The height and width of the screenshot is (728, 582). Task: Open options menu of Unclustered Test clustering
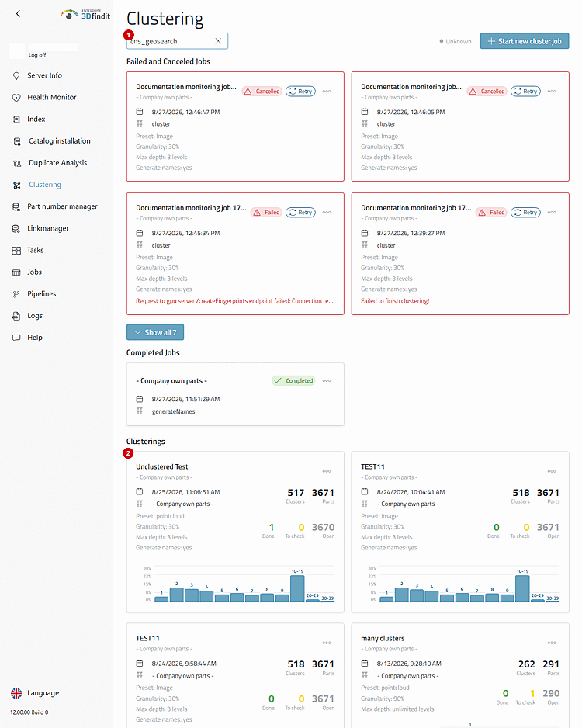pos(327,471)
